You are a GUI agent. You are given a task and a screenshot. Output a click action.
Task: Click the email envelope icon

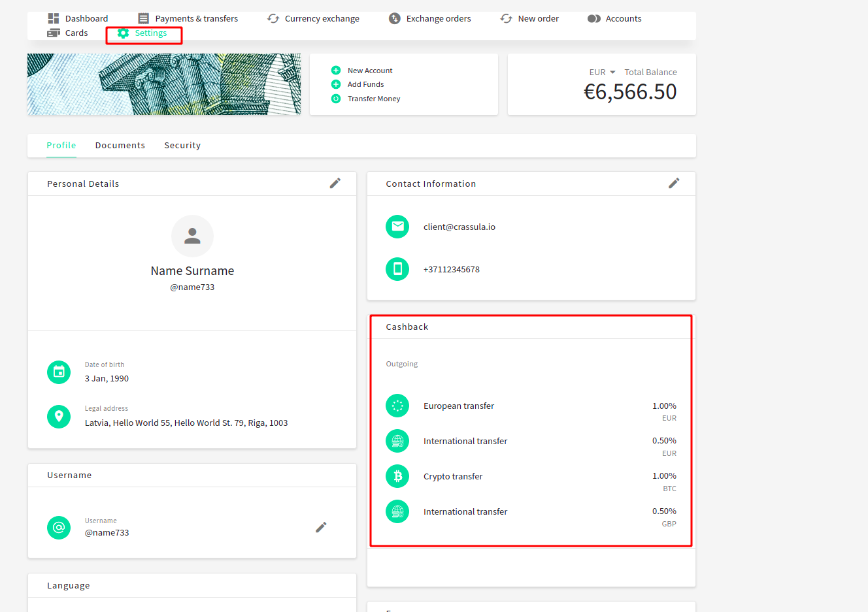[397, 227]
